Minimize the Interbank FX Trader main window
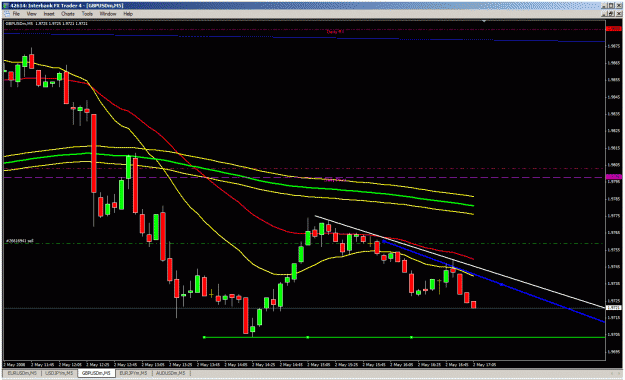 coord(605,6)
